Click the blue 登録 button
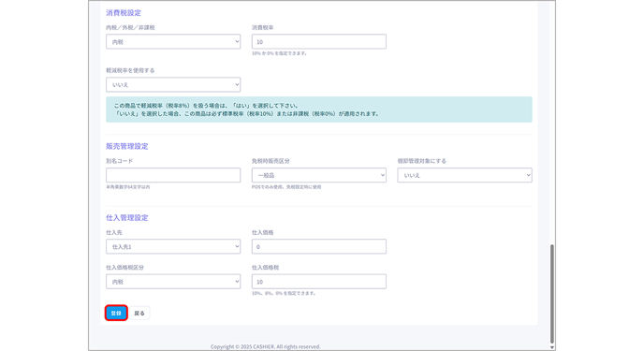The height and width of the screenshot is (351, 644). (116, 314)
